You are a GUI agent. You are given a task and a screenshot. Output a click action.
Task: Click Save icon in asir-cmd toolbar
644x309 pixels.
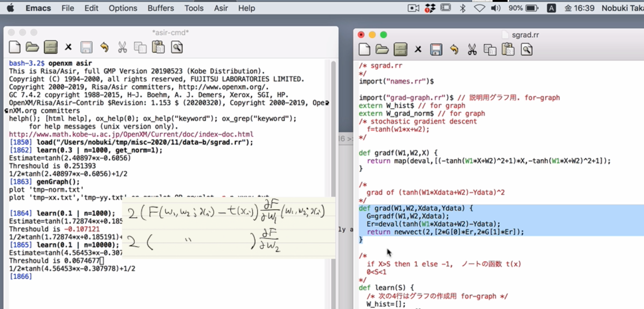coord(86,48)
